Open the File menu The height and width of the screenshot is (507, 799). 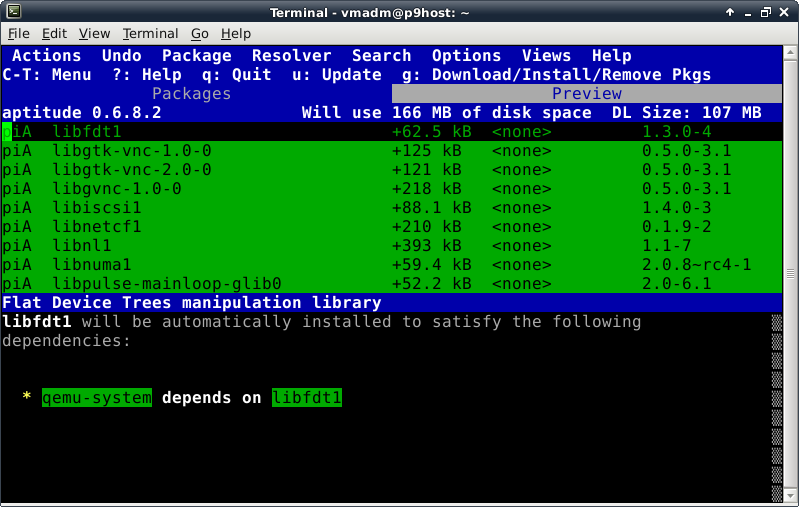pyautogui.click(x=18, y=34)
